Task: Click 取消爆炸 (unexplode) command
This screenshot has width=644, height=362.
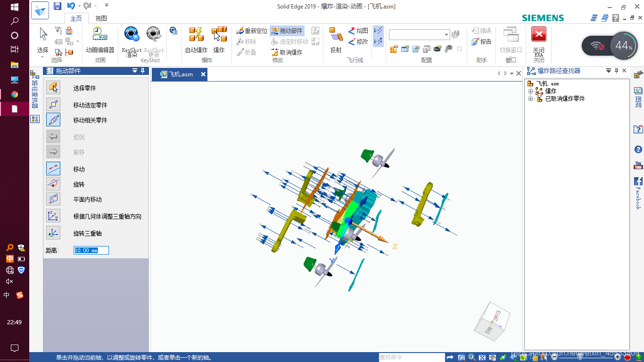Action: pyautogui.click(x=287, y=52)
